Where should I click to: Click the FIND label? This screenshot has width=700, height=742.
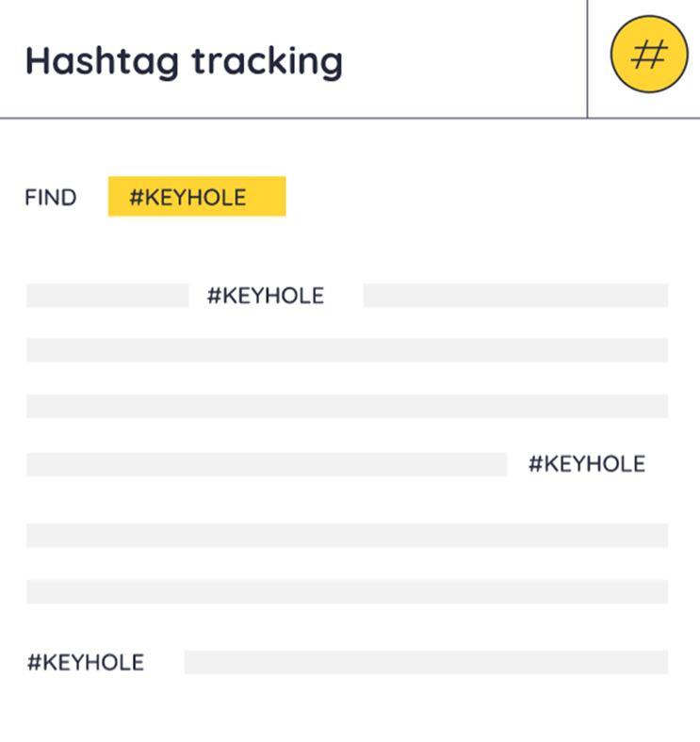pos(51,198)
